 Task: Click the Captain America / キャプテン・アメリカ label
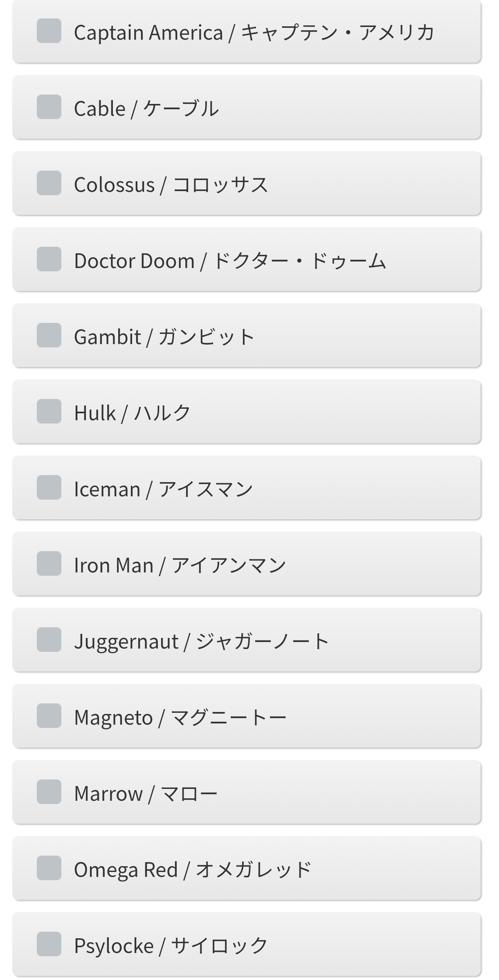click(254, 33)
